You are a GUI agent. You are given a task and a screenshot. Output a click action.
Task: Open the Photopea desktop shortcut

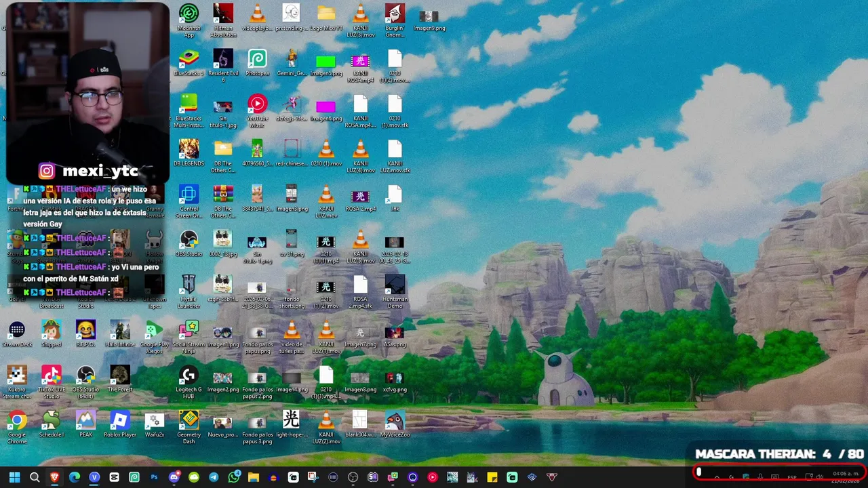(257, 62)
